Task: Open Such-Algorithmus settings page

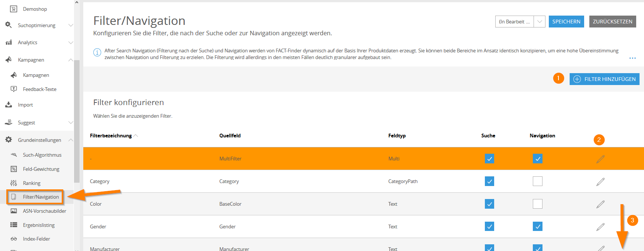Action: pyautogui.click(x=42, y=155)
